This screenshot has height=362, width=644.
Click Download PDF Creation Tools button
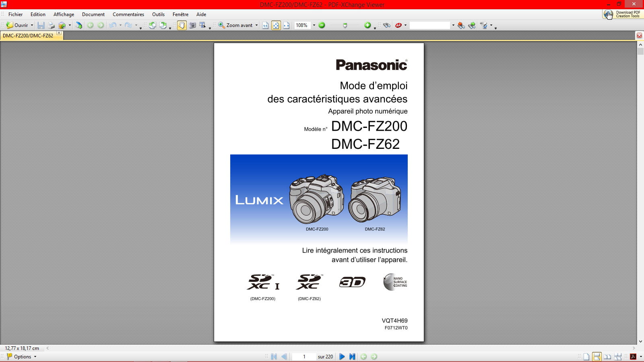[622, 14]
